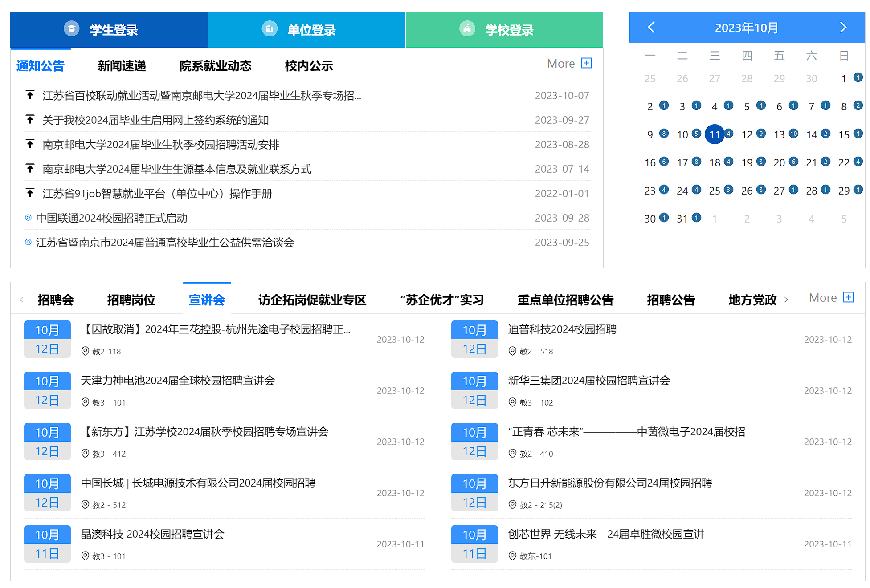
Task: Go to next month in calendar
Action: click(842, 28)
